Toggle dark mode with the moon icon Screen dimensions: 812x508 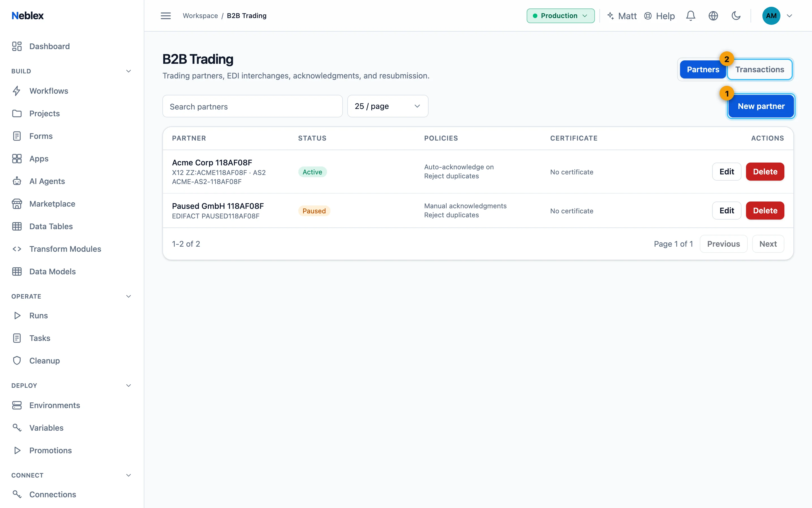pyautogui.click(x=736, y=16)
